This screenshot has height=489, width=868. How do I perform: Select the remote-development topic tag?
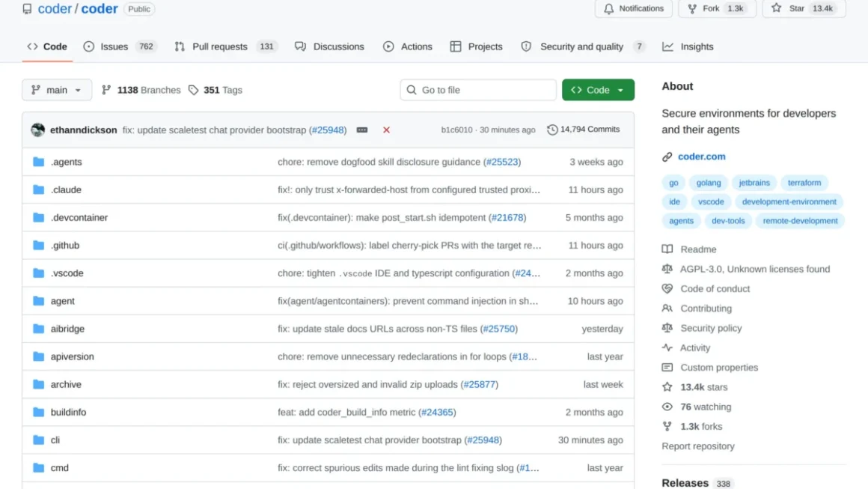(x=800, y=220)
